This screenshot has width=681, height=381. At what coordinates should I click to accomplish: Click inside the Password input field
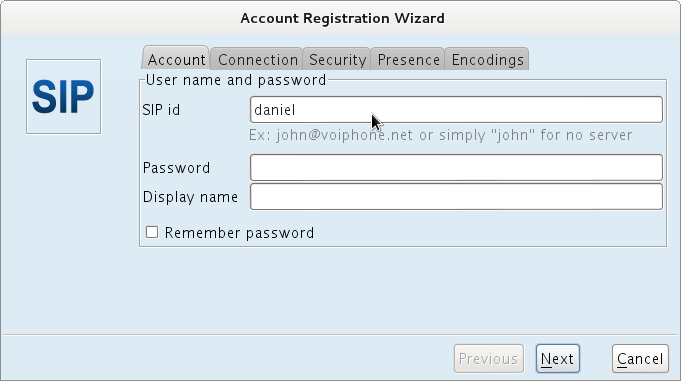pos(456,167)
